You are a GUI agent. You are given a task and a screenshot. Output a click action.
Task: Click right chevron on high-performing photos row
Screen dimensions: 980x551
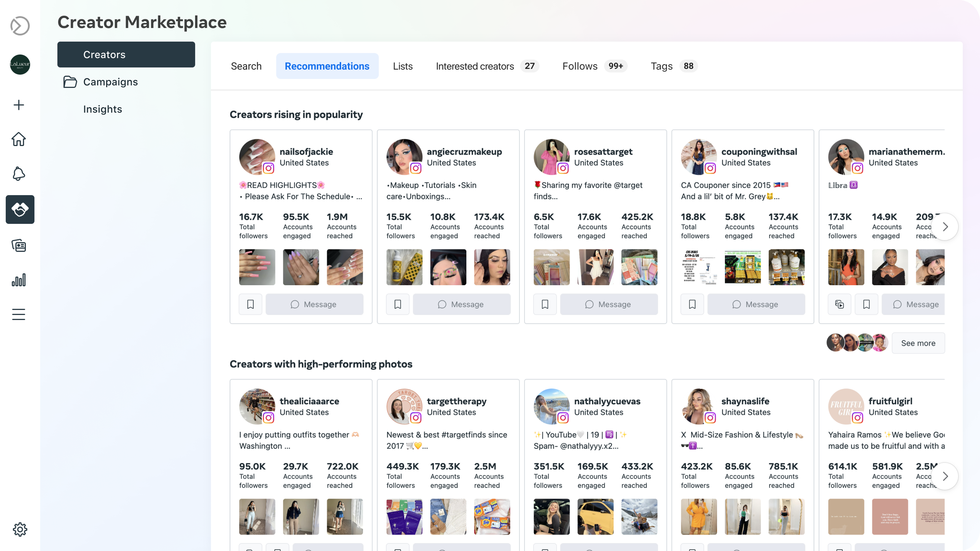coord(946,476)
